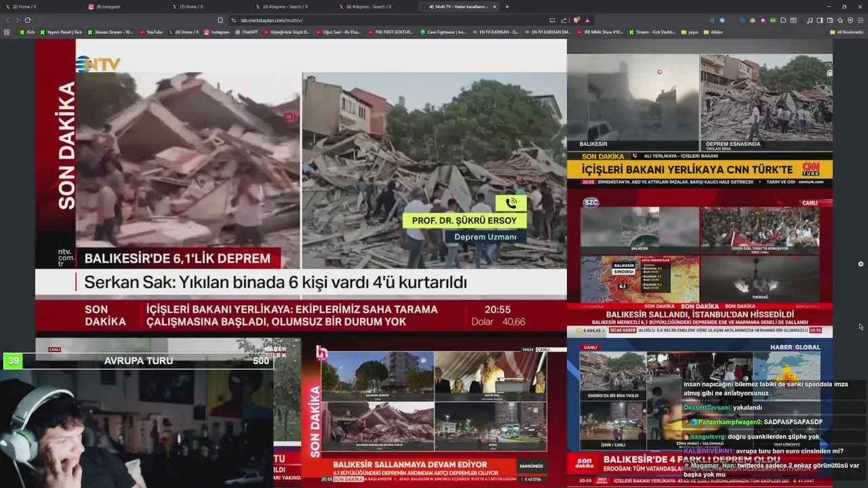Click the AVRUPA TURU goal progress bar
Viewport: 868px width, 488px height.
point(137,361)
